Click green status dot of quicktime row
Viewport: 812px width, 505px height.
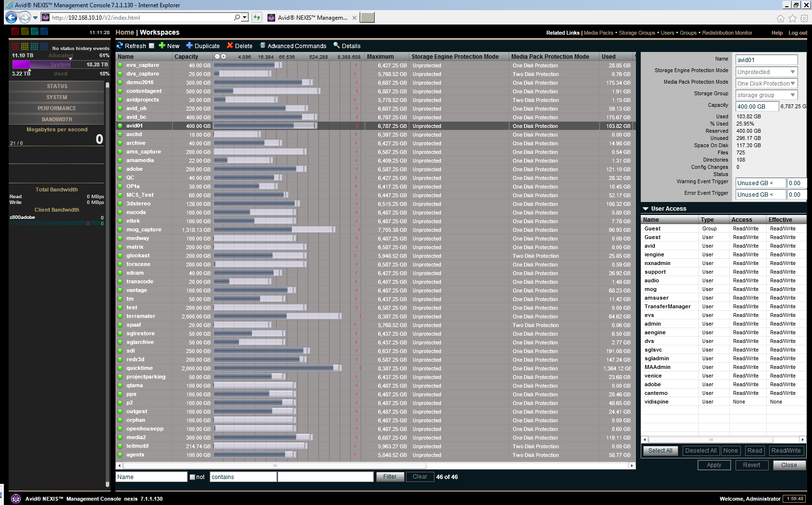[x=120, y=368]
